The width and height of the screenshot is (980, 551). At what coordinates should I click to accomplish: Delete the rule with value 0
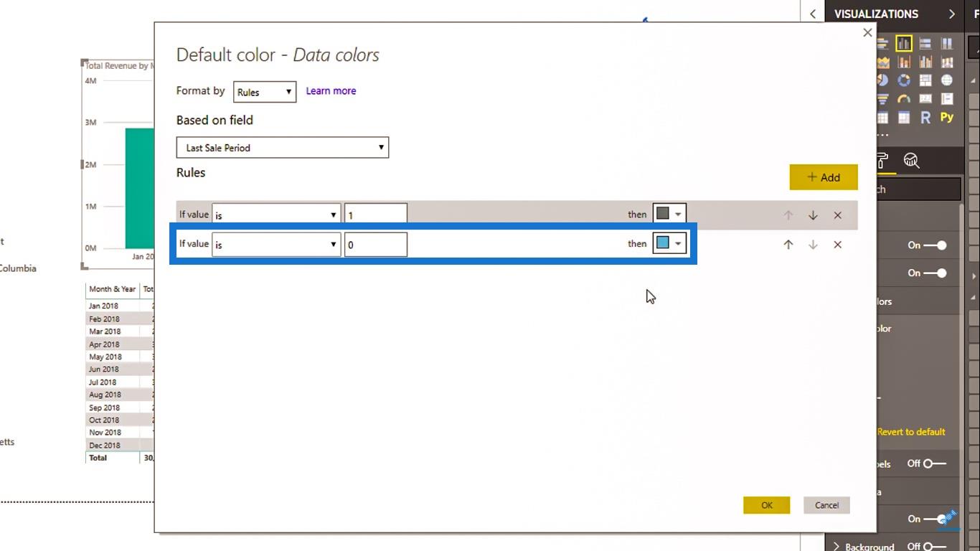point(837,245)
